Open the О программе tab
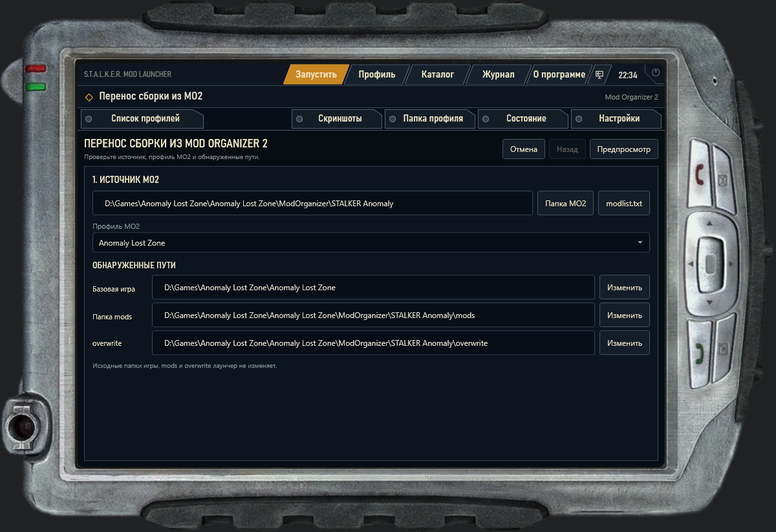The width and height of the screenshot is (776, 532). (x=559, y=74)
